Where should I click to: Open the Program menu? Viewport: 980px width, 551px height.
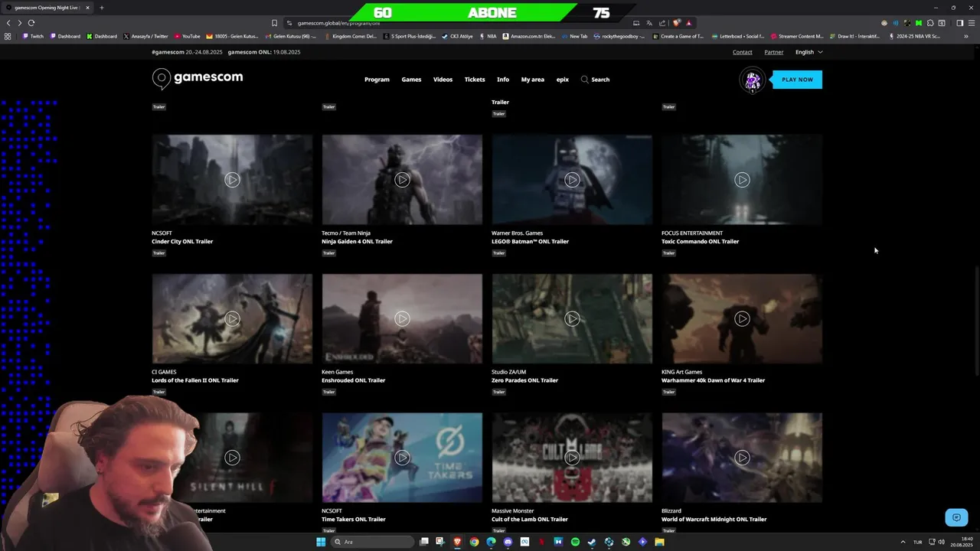point(377,80)
